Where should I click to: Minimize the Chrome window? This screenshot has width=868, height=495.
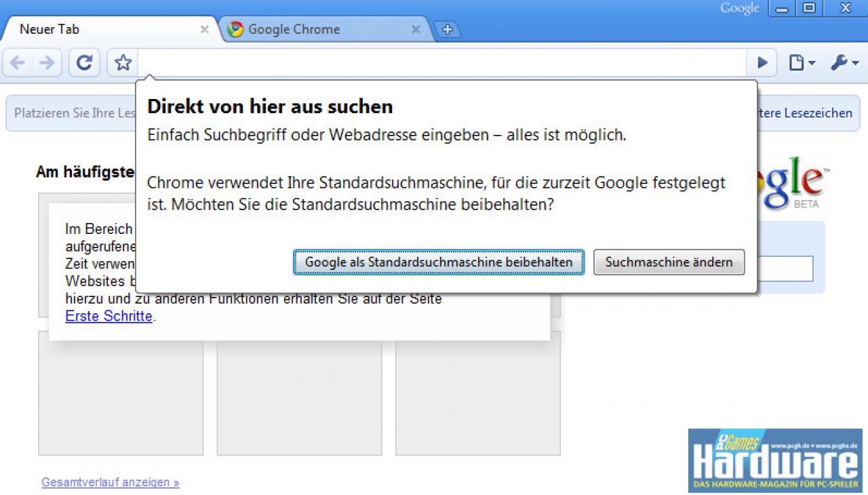pos(783,9)
